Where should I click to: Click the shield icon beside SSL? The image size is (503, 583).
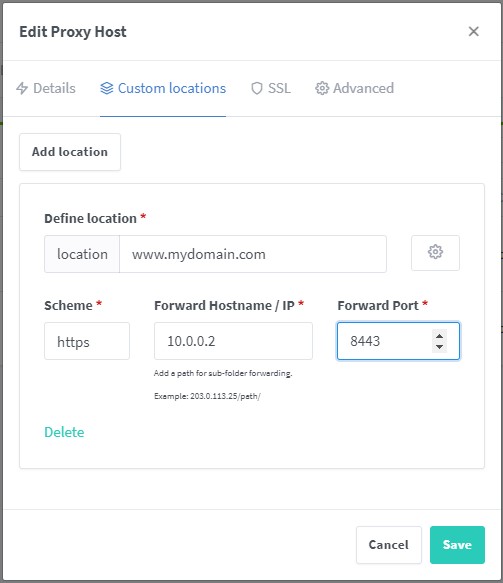(257, 88)
